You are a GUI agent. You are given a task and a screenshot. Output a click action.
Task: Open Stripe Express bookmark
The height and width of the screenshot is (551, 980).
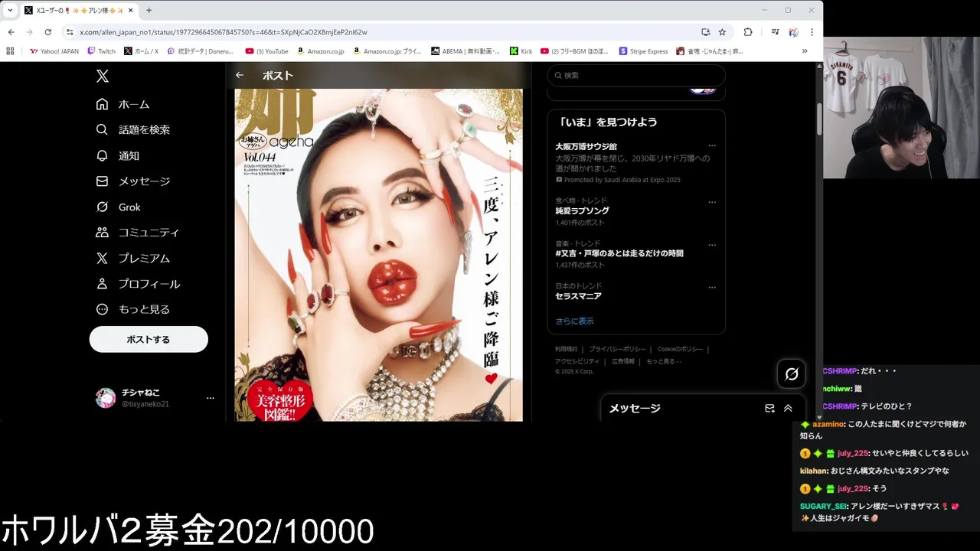coord(643,51)
